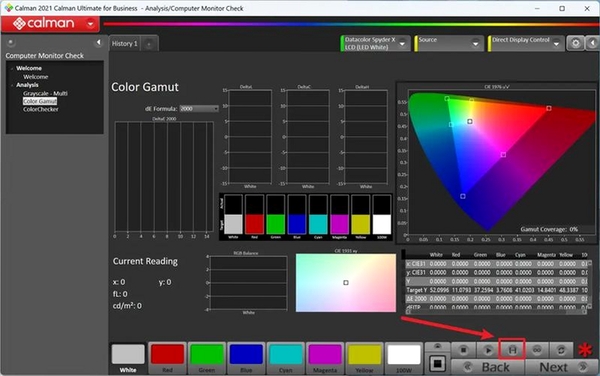The width and height of the screenshot is (600, 376).
Task: Select the Red pattern swatch
Action: coord(167,358)
